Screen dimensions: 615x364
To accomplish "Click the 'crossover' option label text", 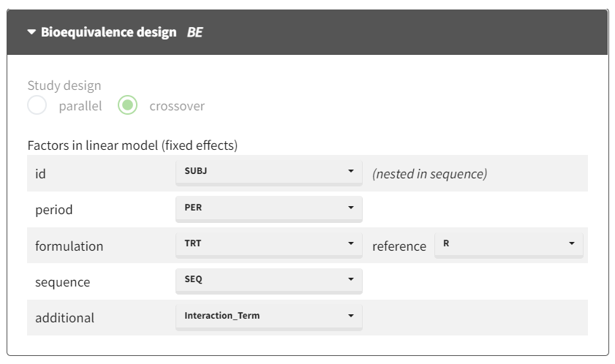I will (x=177, y=106).
